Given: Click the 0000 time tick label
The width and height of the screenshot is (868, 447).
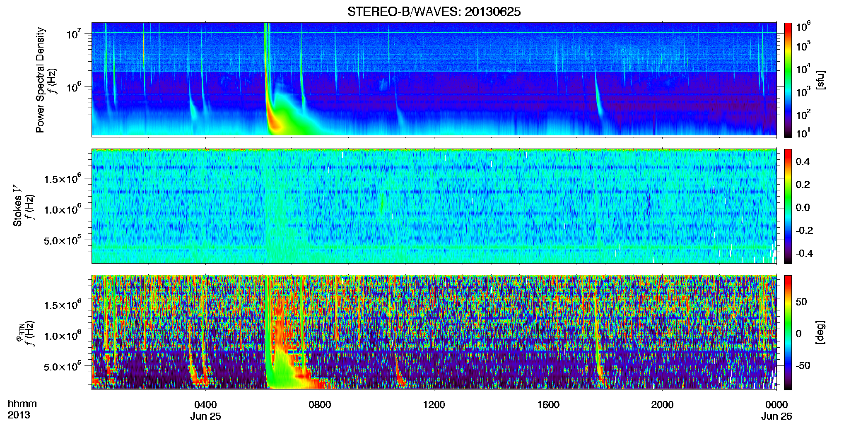Looking at the screenshot, I should (x=776, y=404).
